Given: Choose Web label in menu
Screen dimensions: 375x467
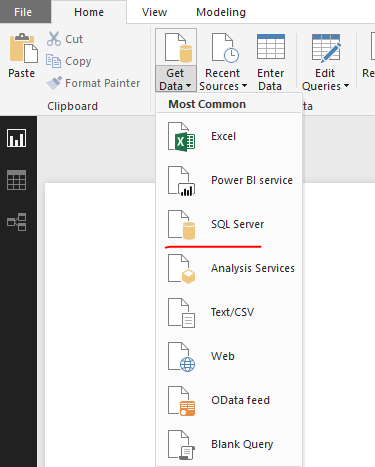Looking at the screenshot, I should (223, 356).
